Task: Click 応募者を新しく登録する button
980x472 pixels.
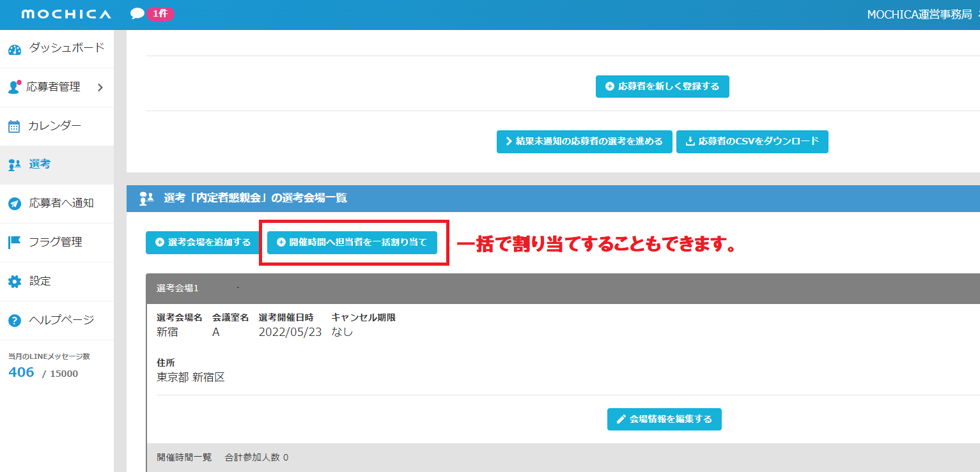Action: pyautogui.click(x=662, y=86)
